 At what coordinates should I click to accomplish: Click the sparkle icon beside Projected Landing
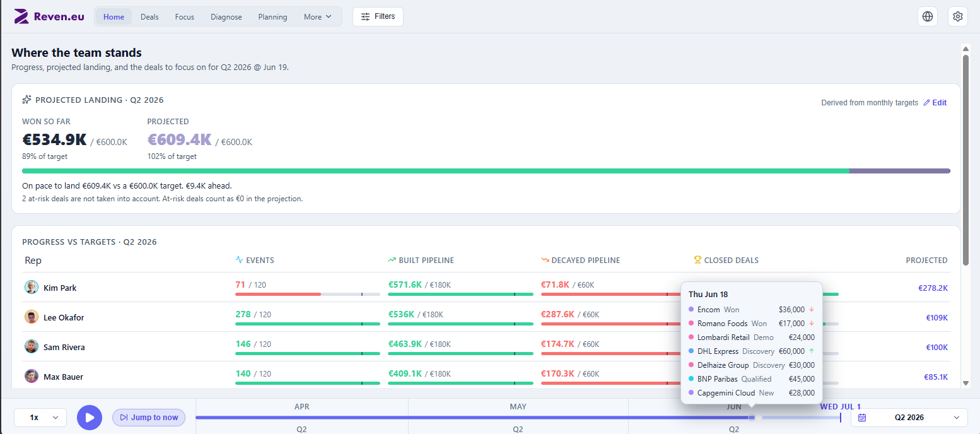pos(26,100)
